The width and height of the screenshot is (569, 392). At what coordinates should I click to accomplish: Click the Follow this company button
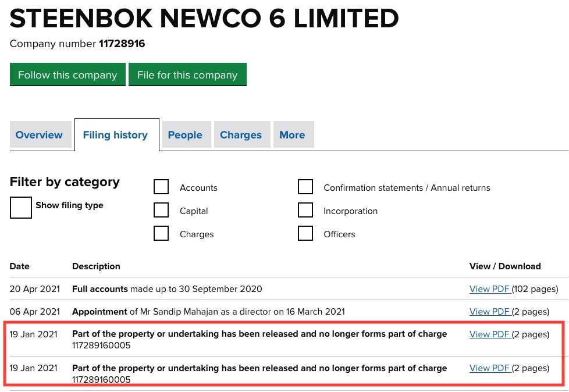tap(67, 75)
